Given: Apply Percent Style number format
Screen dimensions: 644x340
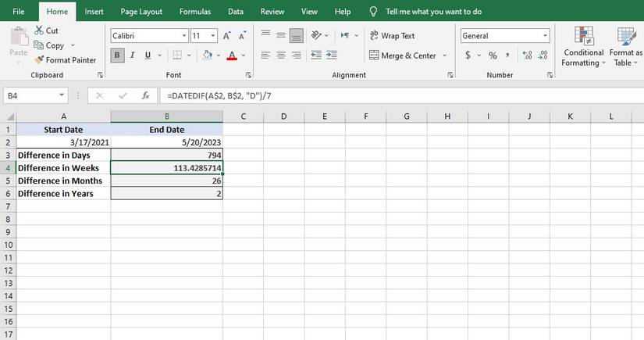Looking at the screenshot, I should coord(493,55).
